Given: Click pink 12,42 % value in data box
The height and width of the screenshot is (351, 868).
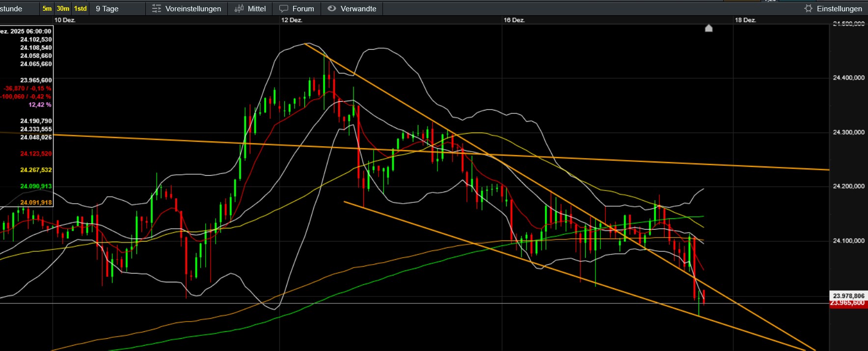Looking at the screenshot, I should (40, 105).
